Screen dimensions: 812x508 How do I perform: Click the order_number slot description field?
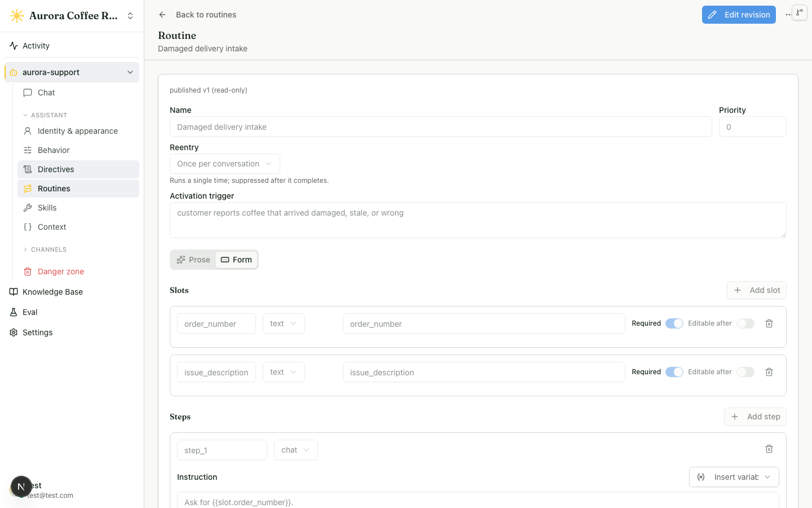(x=484, y=324)
